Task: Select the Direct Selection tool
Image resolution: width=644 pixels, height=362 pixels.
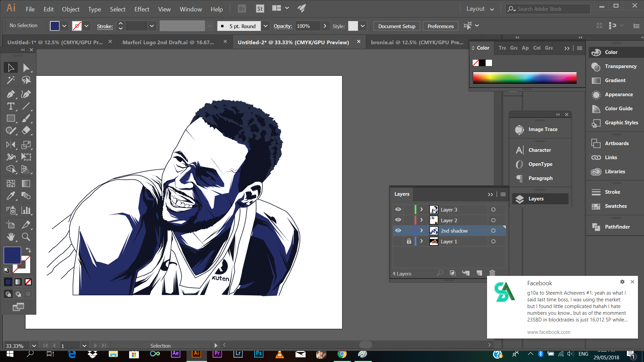Action: point(26,68)
